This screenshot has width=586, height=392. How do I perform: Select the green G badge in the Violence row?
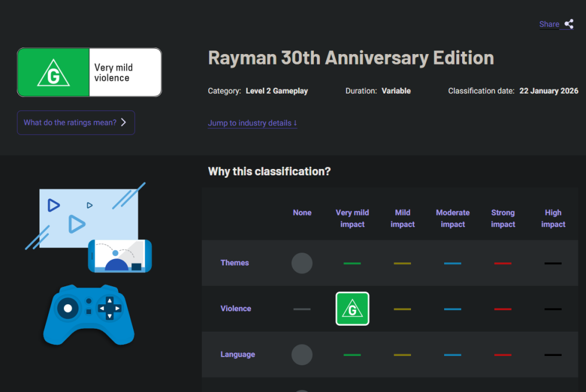(352, 308)
